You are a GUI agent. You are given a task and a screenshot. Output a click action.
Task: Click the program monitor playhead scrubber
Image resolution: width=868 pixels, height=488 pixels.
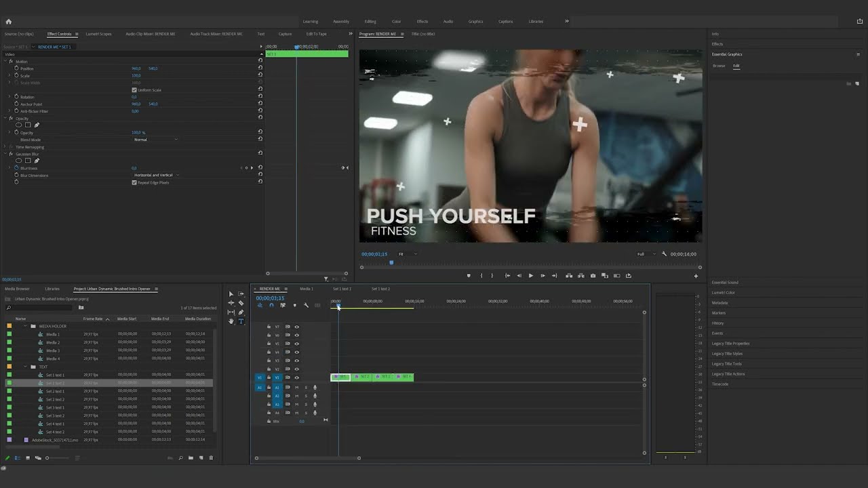391,262
